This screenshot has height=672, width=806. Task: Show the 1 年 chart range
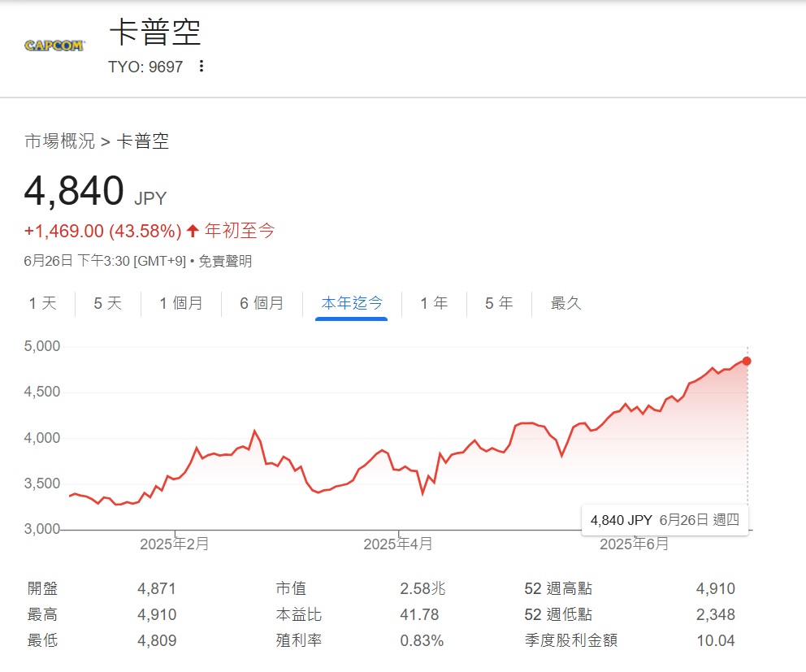point(434,303)
